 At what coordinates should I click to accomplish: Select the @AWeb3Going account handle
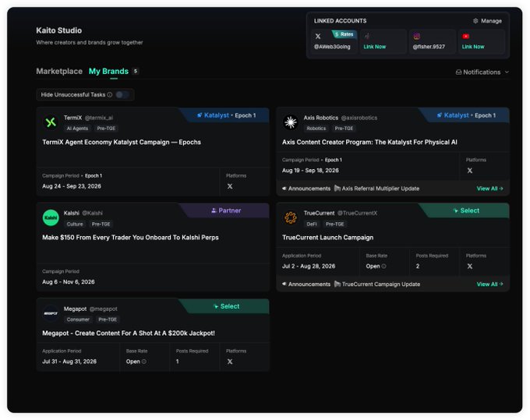click(x=332, y=47)
